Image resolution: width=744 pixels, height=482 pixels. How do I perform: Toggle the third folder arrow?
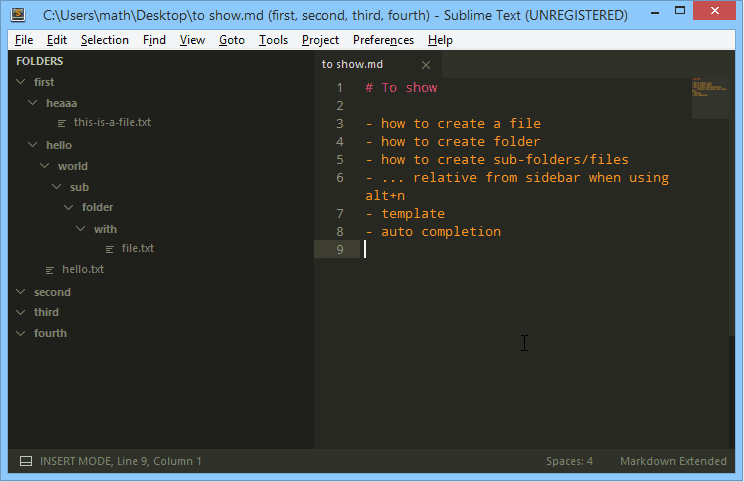pos(20,312)
